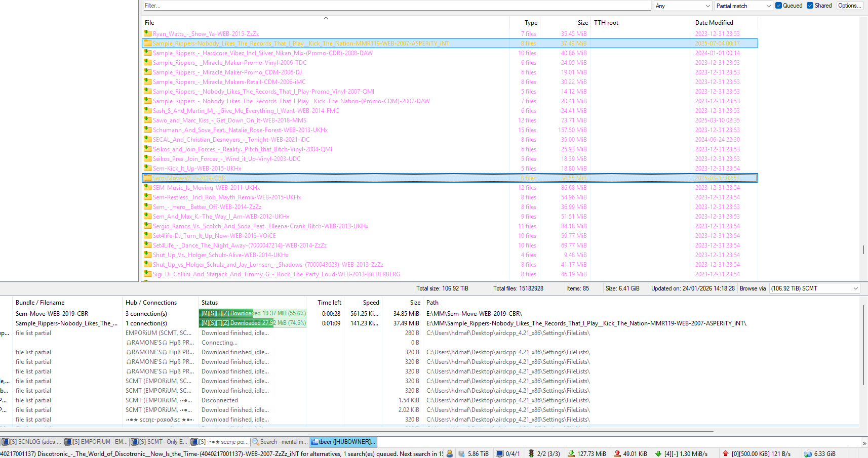Uncheck the Queued checkbox
The width and height of the screenshot is (868, 458).
(x=779, y=6)
